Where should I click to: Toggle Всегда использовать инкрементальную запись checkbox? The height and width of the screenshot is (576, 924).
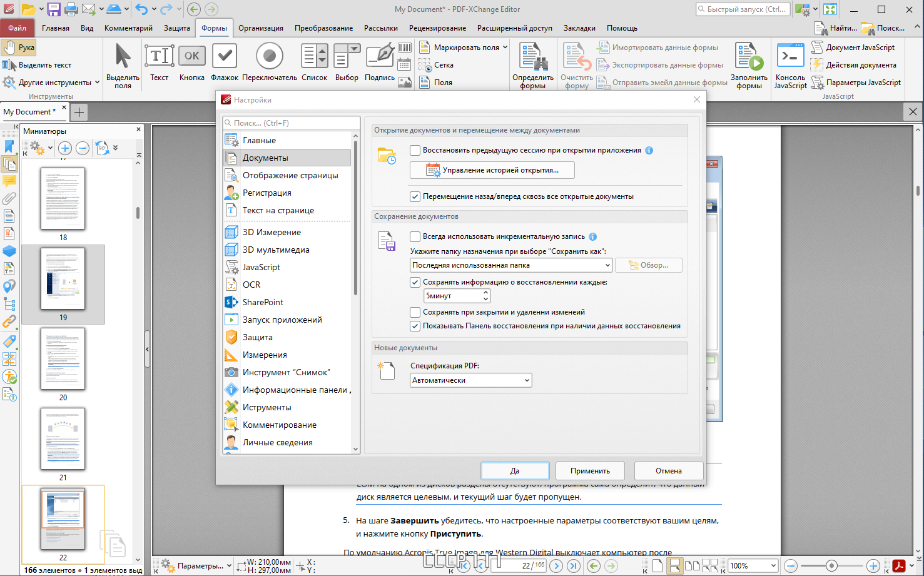415,236
